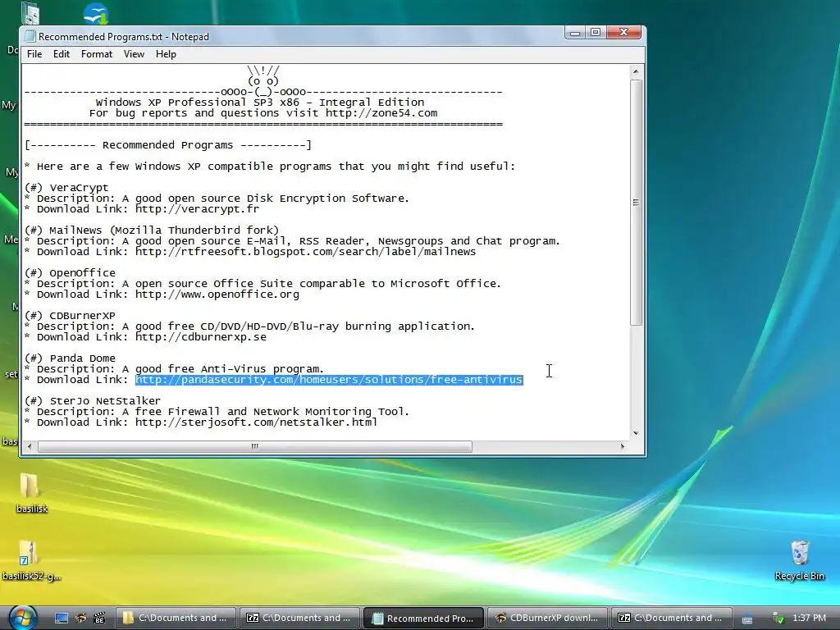The image size is (840, 630).
Task: Click the Start orb button
Action: [x=22, y=618]
